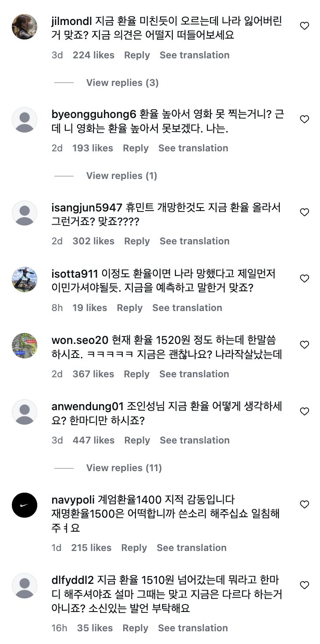Click the heart icon on byeongguhong6's comment
Viewport: 320px width, 644px height.
(x=304, y=118)
